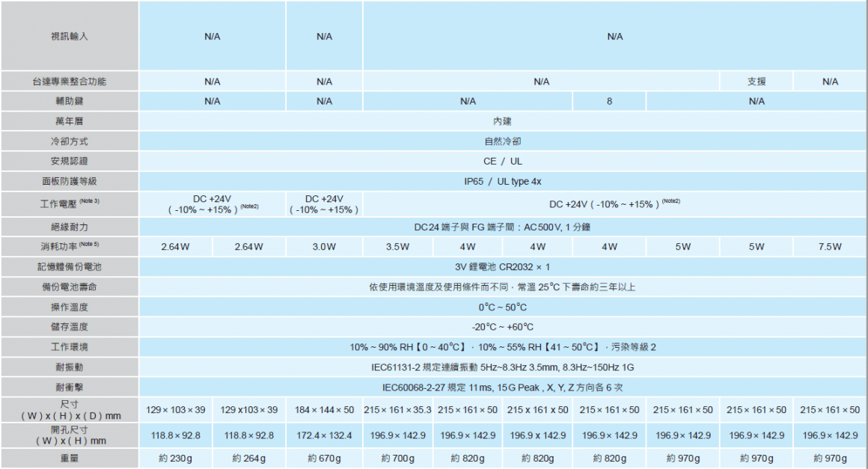The width and height of the screenshot is (868, 469).
Task: Click the CR2032 backup battery cell
Action: tap(503, 266)
